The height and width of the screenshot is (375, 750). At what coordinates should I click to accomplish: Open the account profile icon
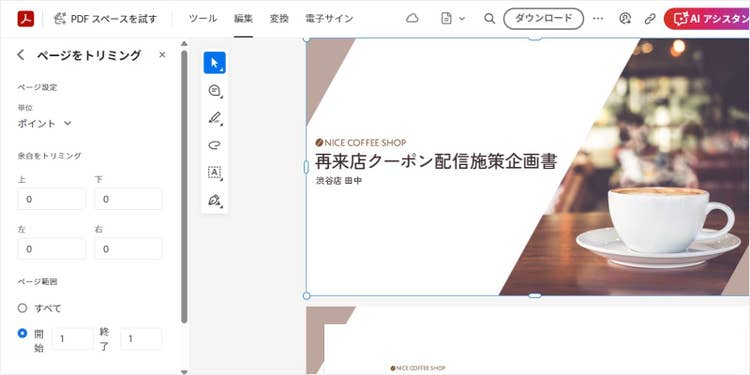coord(625,19)
